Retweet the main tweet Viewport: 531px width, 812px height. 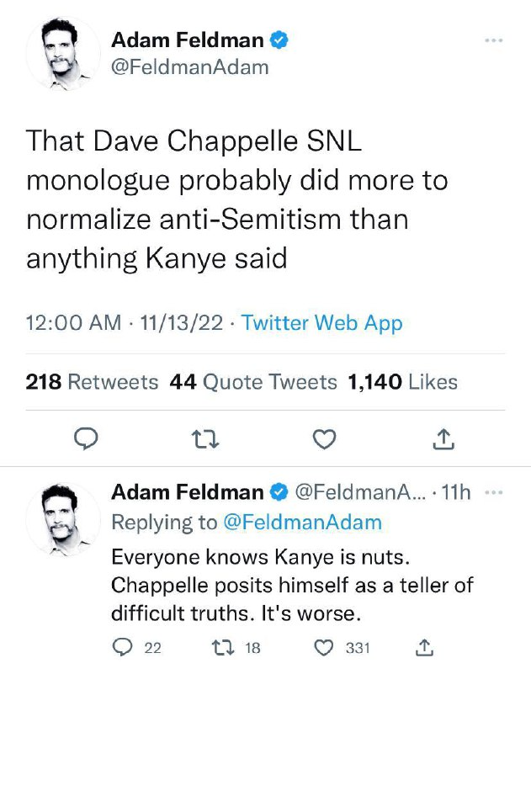coord(204,438)
